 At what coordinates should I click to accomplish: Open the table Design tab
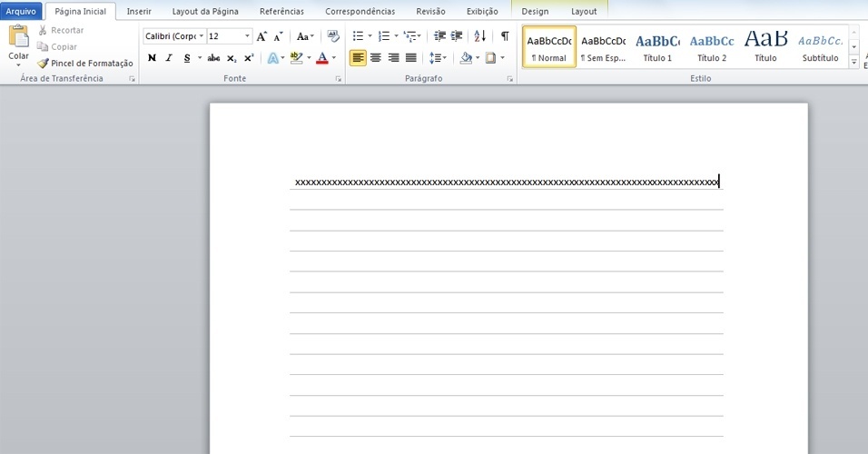tap(535, 11)
